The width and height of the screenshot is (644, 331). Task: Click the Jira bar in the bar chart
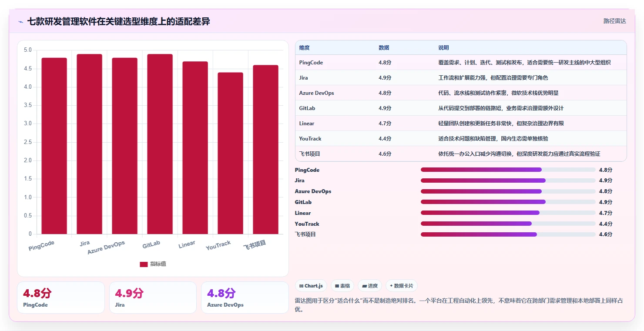89,144
